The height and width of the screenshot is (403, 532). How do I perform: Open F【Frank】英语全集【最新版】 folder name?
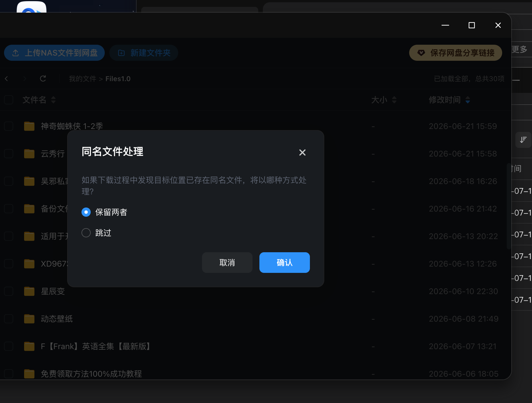[96, 346]
